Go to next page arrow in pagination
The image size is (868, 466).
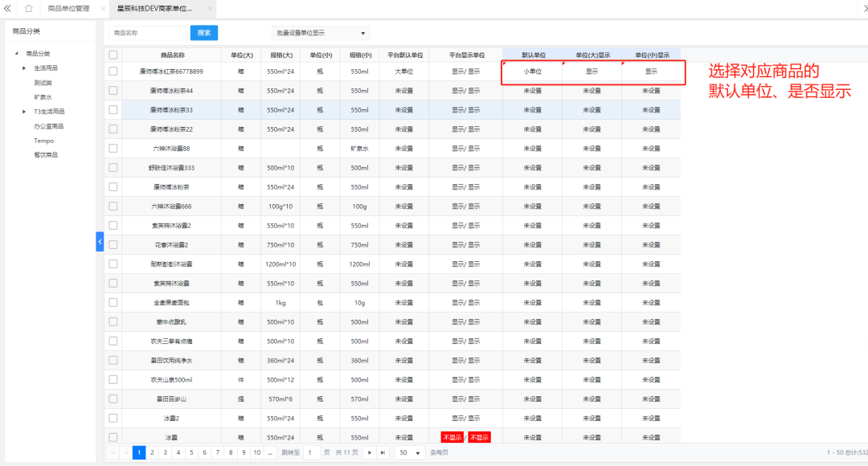pyautogui.click(x=370, y=453)
